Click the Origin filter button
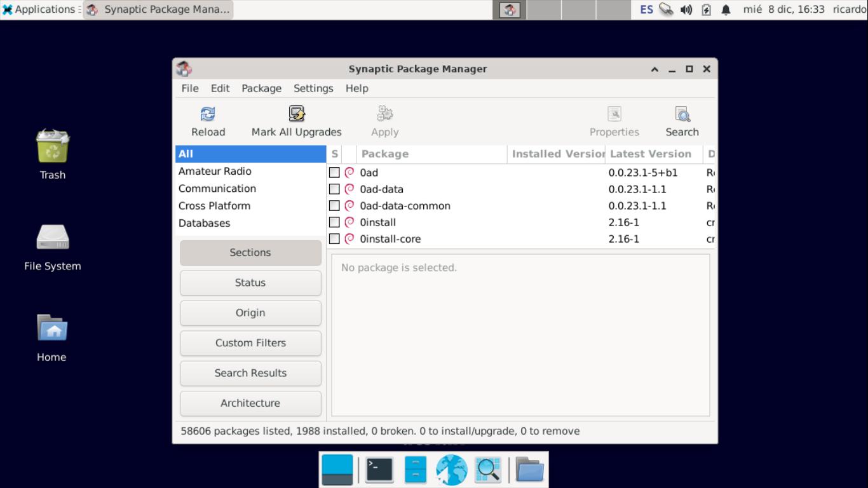 click(x=250, y=313)
